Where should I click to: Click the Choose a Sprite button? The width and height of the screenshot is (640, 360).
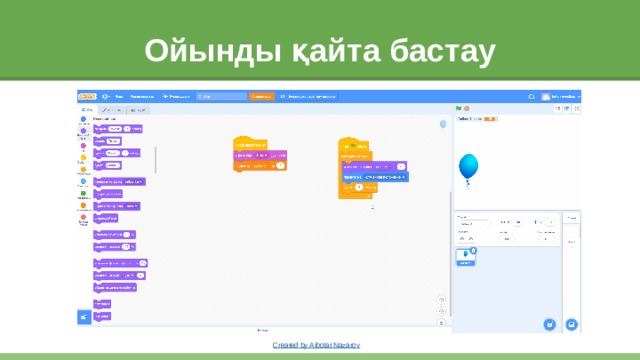(549, 324)
